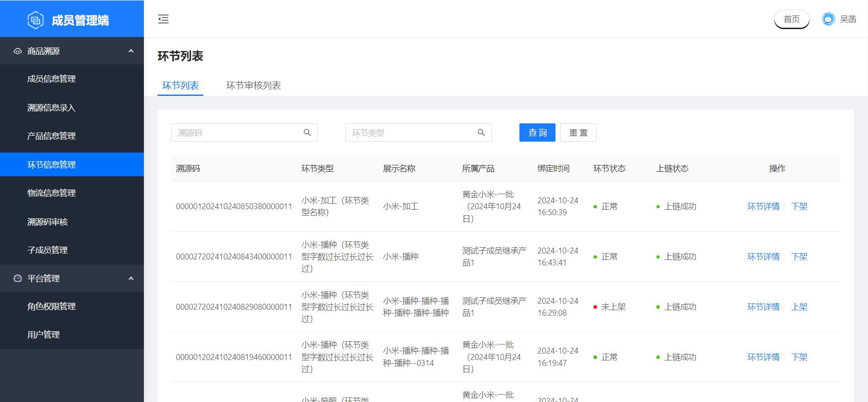Click 上架 for the 未上架 row

(x=799, y=307)
